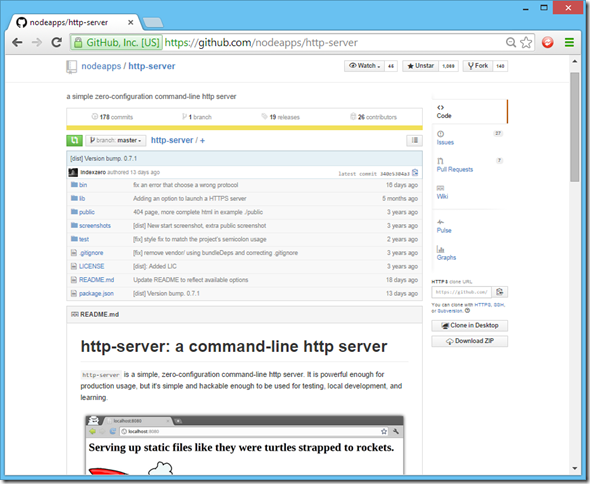The width and height of the screenshot is (590, 484).
Task: Open README.md in file list
Action: 96,280
